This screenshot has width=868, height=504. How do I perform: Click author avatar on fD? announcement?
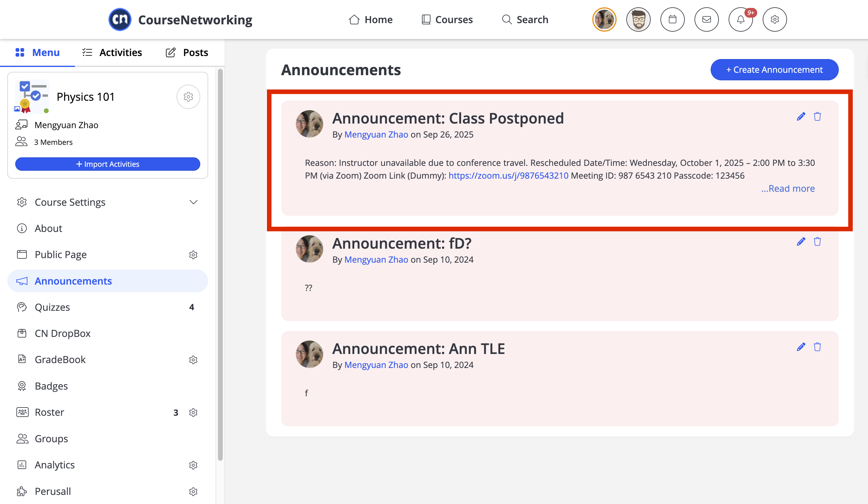click(309, 249)
